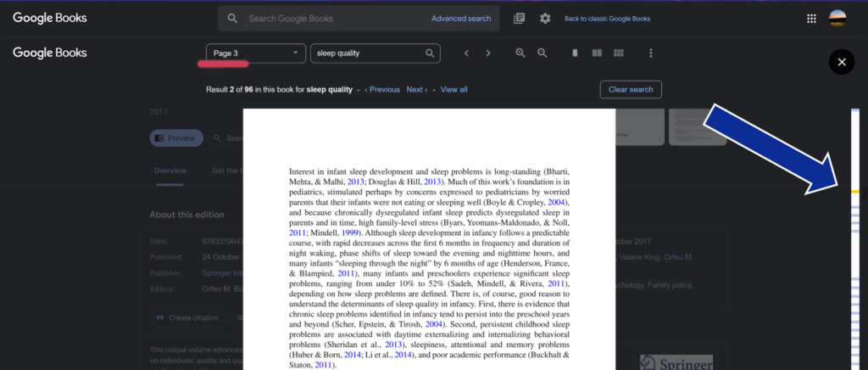Screen dimensions: 868x370
Task: Open Advanced search
Action: [461, 19]
